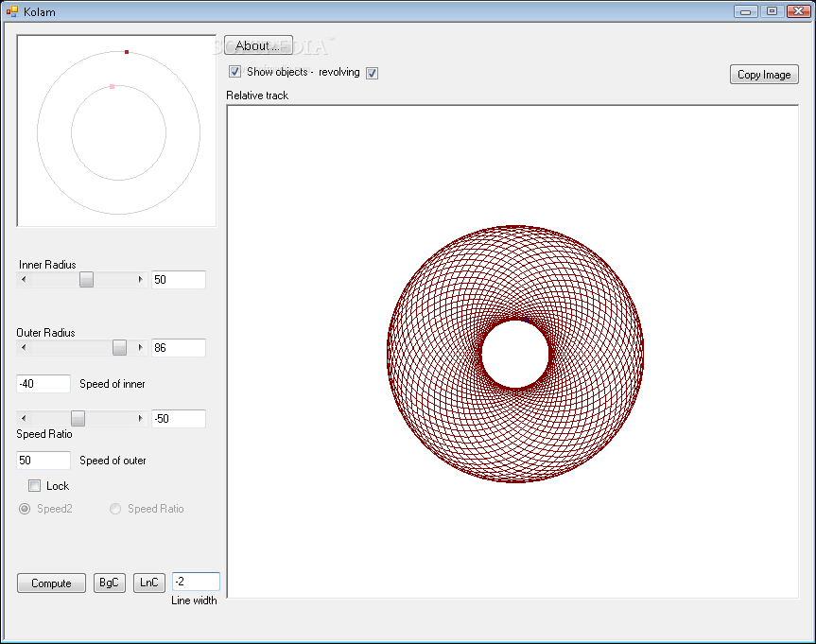Decrease Speed Ratio with left arrow

tap(24, 418)
